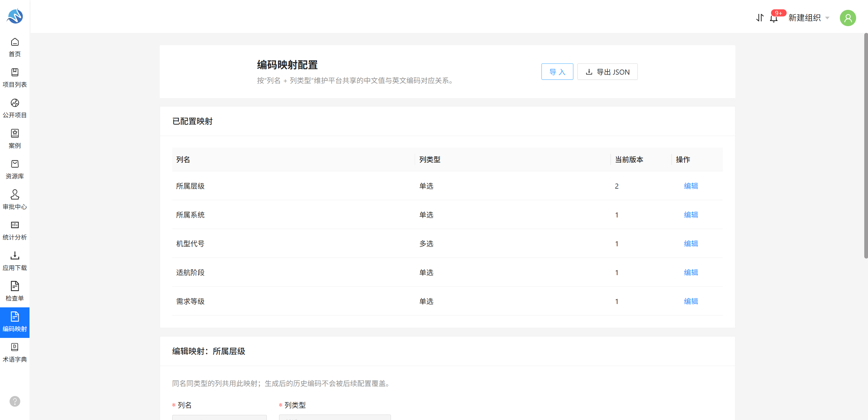
Task: Click the 导入 button
Action: [557, 72]
